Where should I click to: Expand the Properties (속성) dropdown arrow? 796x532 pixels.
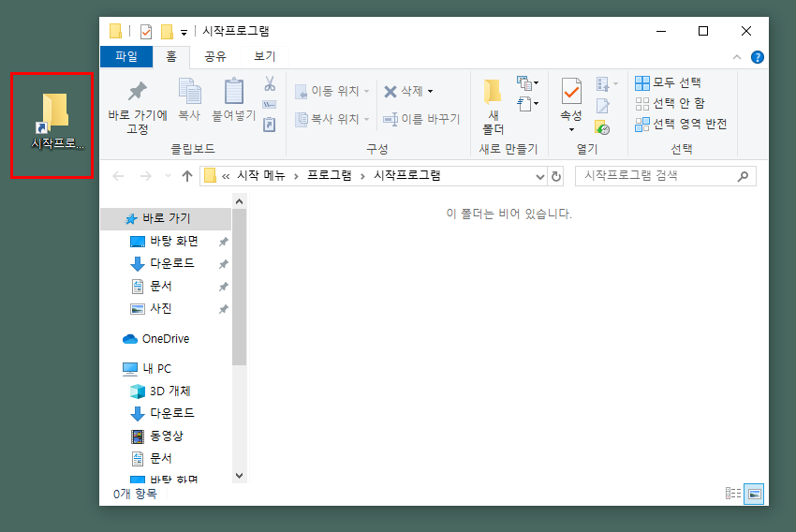tap(571, 130)
